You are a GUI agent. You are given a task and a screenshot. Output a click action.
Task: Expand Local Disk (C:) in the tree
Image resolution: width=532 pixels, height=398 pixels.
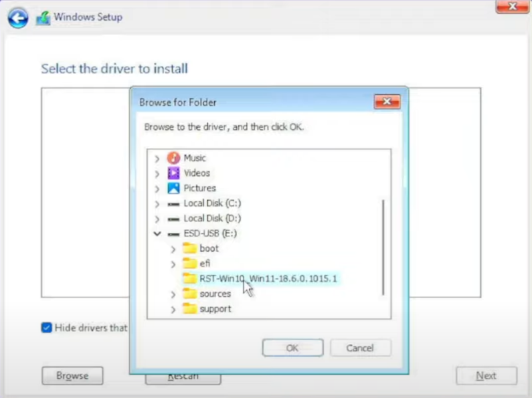[x=157, y=204]
